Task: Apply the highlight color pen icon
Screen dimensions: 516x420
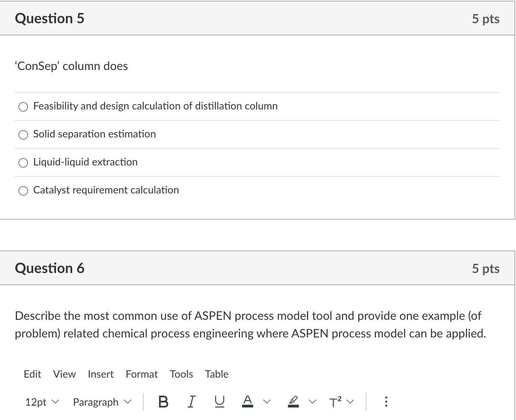Action: [293, 401]
